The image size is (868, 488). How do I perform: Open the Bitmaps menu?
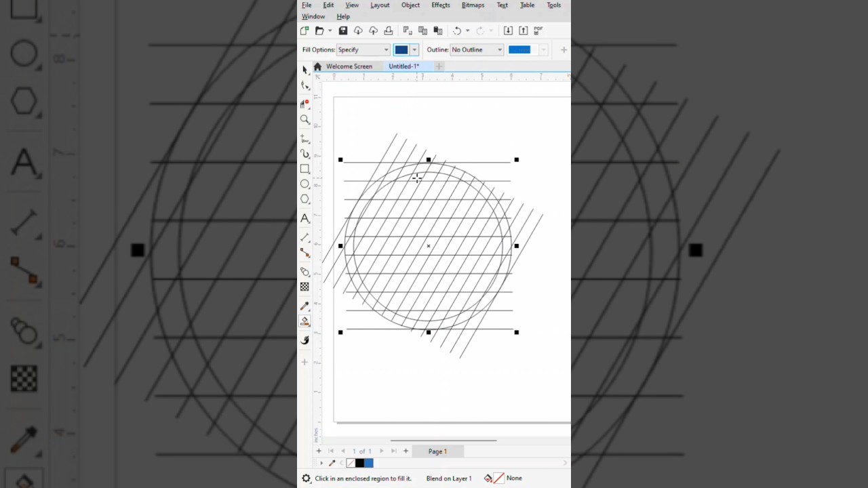click(473, 5)
